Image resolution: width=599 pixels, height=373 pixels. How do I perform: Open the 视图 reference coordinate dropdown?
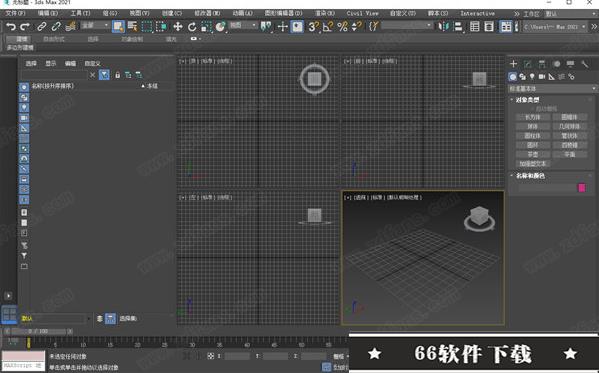243,25
